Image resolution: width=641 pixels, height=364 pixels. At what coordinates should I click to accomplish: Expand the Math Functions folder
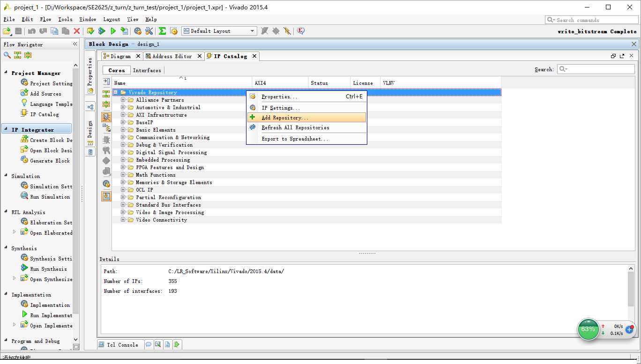123,175
